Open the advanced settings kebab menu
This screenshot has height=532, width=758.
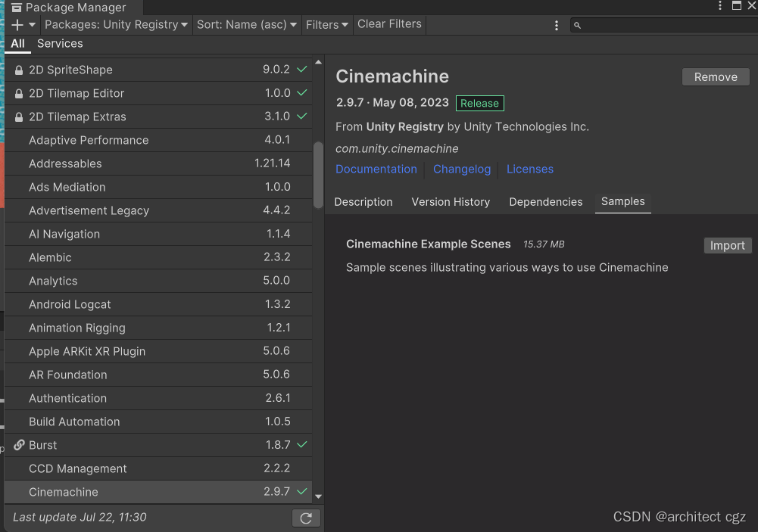[721, 6]
